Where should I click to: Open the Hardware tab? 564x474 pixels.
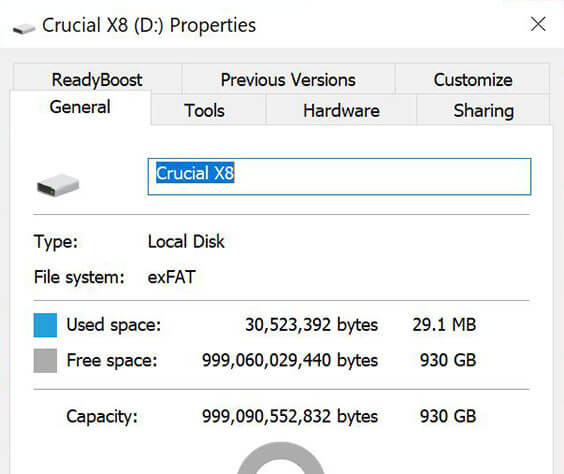coord(341,110)
